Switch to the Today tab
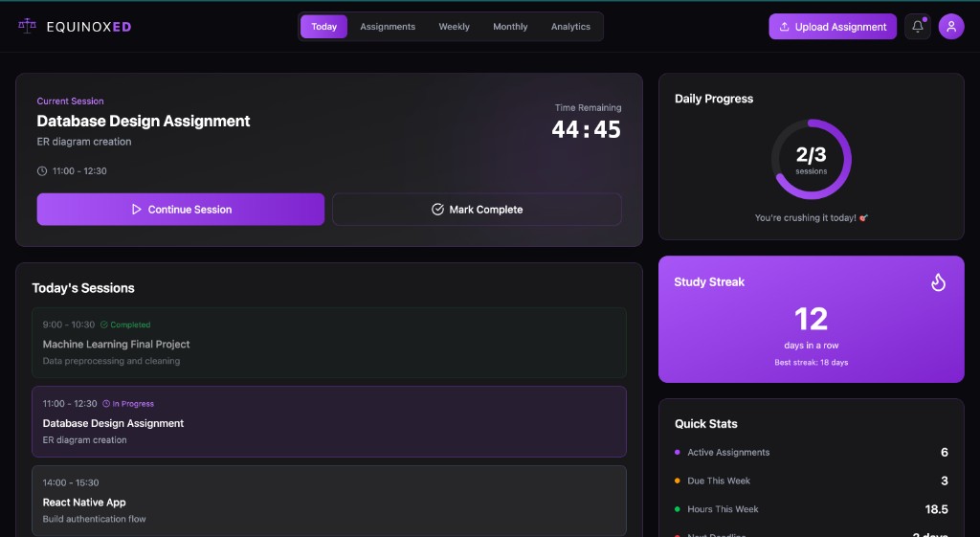The image size is (980, 537). click(x=323, y=27)
